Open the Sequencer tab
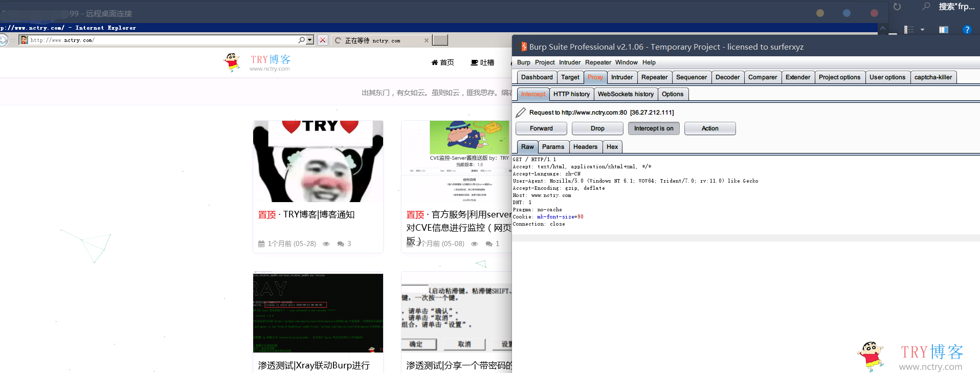This screenshot has height=373, width=980. (692, 77)
